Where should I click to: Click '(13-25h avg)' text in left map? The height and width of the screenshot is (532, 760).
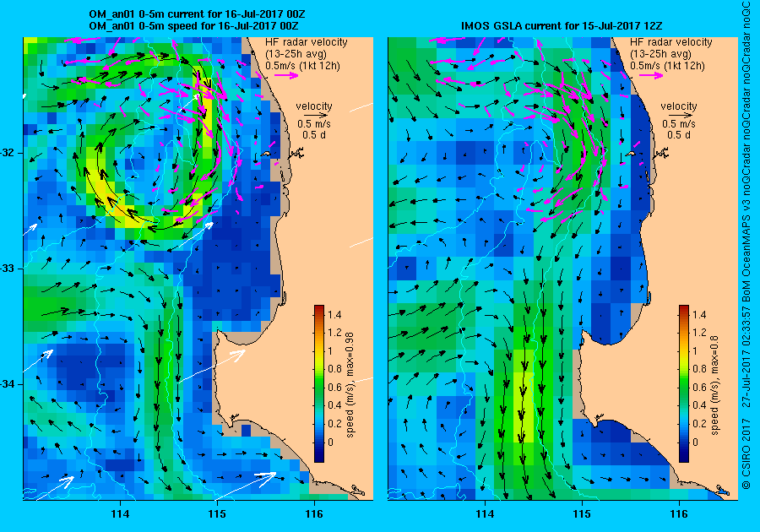point(296,54)
